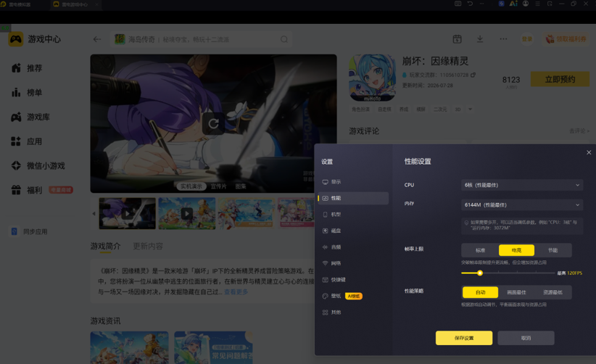The width and height of the screenshot is (596, 364).
Task: Replay the video with the reload icon
Action: click(213, 123)
